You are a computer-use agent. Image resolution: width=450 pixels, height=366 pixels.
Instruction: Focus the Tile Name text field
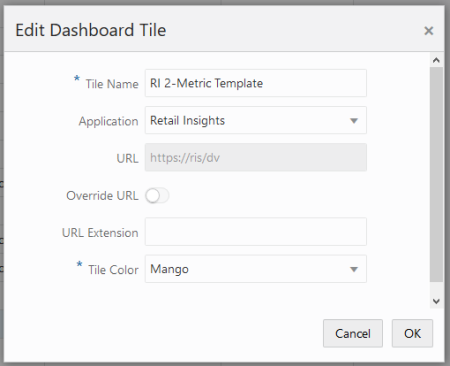(256, 83)
